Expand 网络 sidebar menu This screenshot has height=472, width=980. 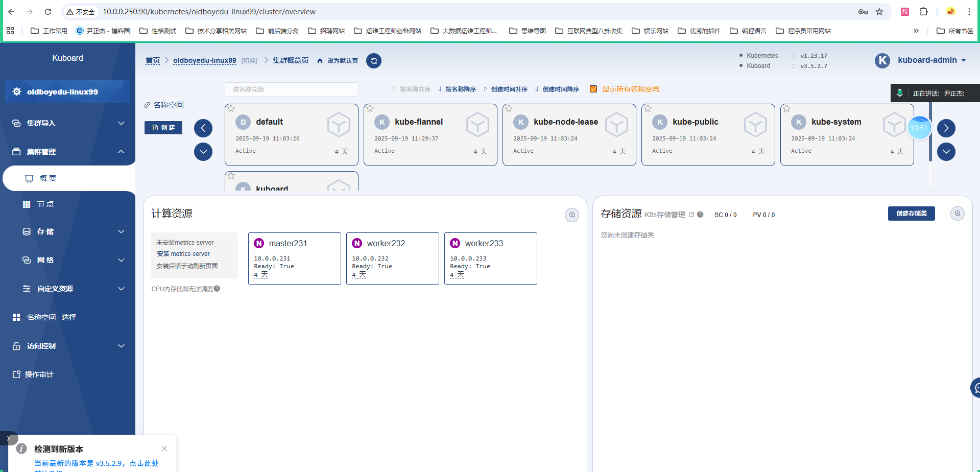click(67, 260)
